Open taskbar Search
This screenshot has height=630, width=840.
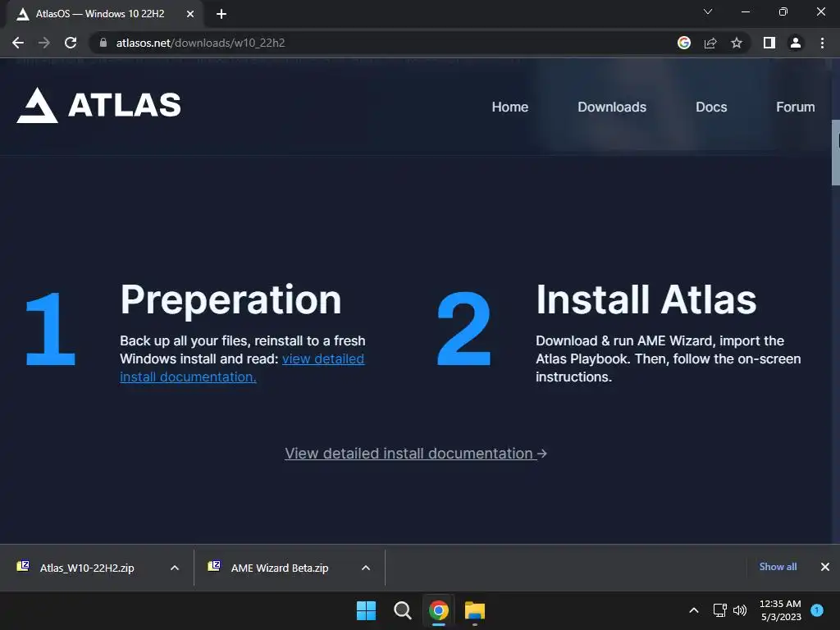(x=402, y=610)
